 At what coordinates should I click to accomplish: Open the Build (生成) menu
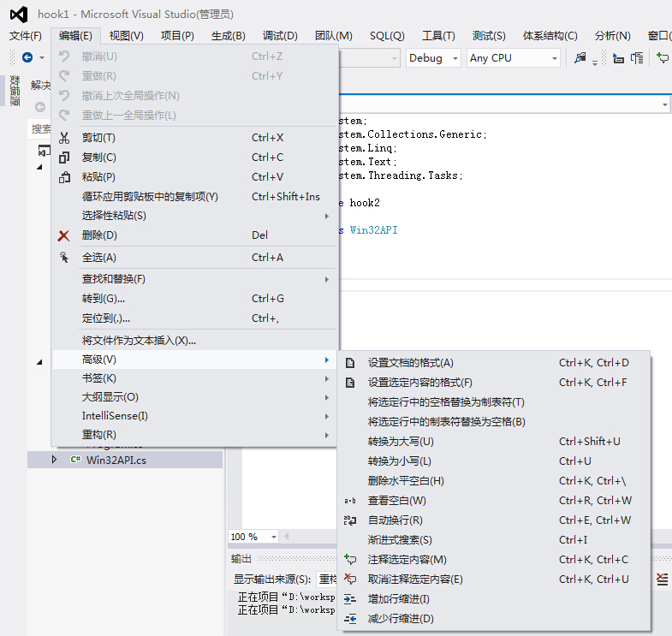(x=229, y=36)
